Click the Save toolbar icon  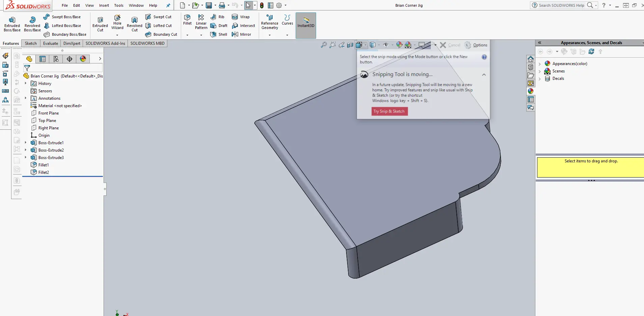(209, 5)
